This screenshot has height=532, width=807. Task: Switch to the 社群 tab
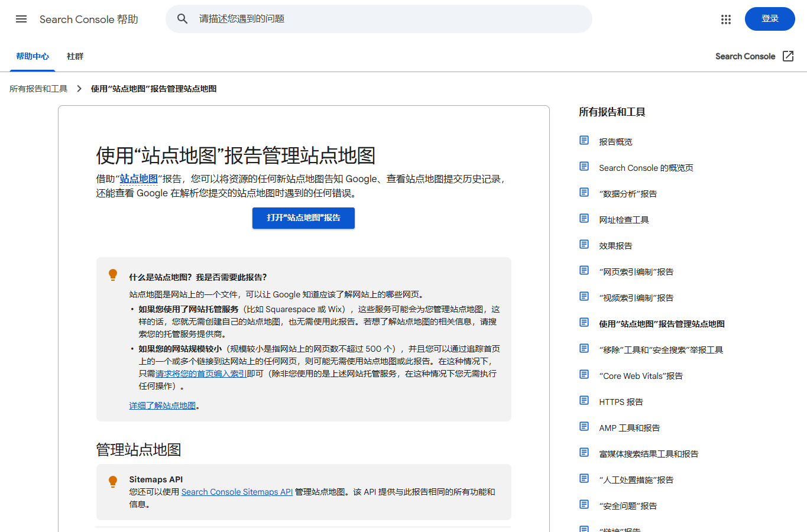(x=75, y=57)
